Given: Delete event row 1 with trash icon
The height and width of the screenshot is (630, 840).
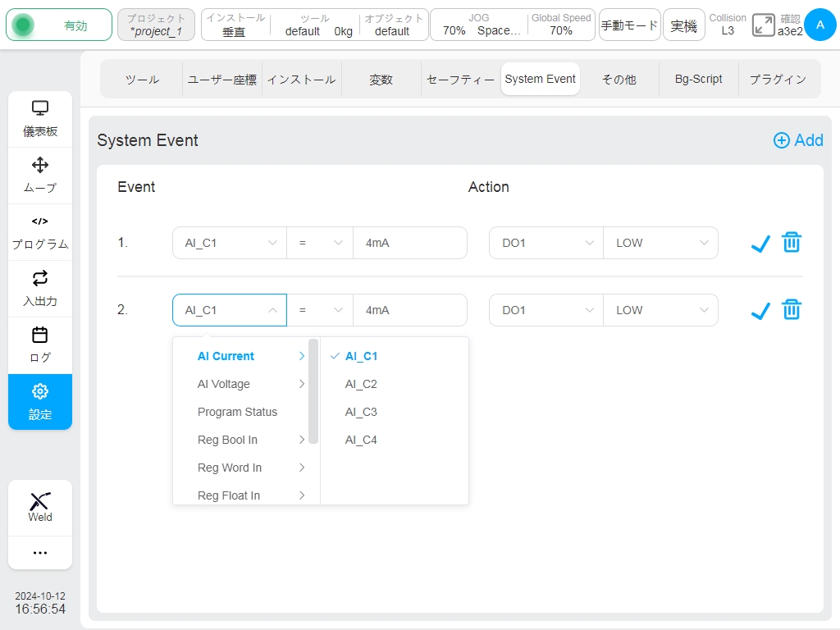Looking at the screenshot, I should [792, 243].
